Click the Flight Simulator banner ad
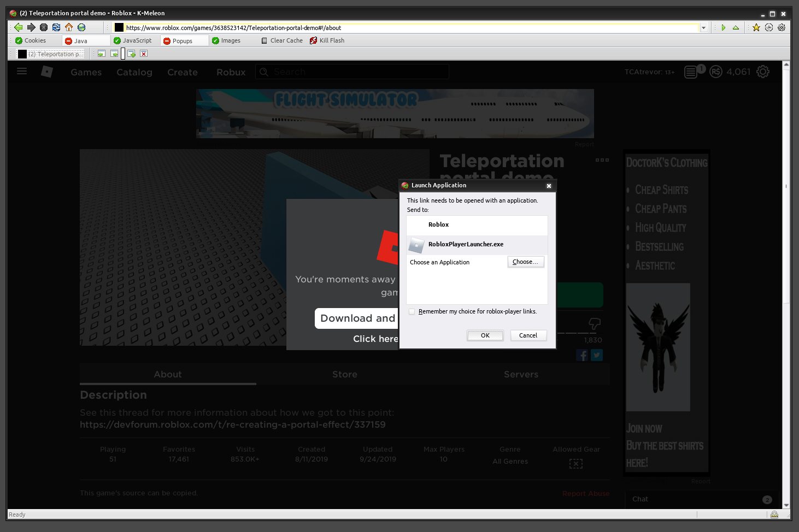Viewport: 799px width, 532px height. tap(395, 114)
